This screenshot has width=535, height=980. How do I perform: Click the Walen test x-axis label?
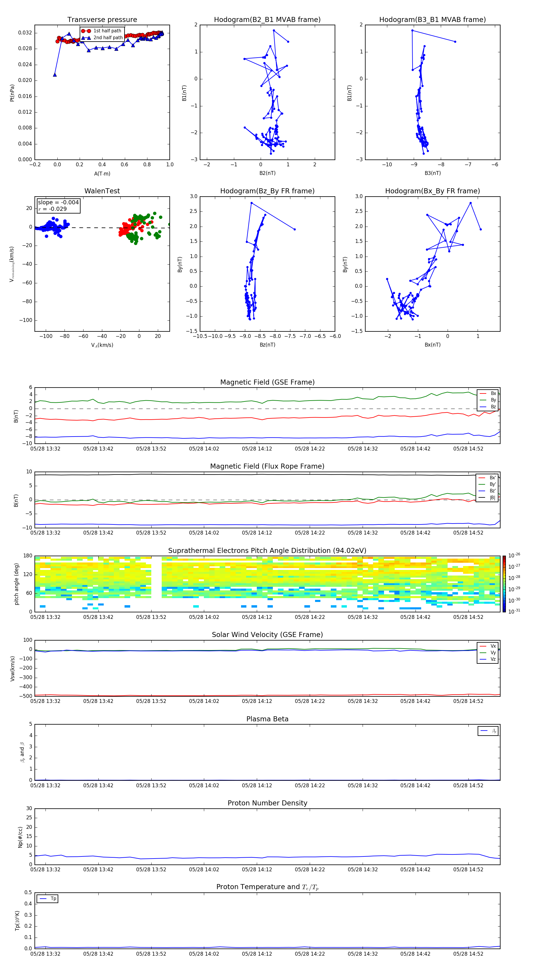point(102,345)
